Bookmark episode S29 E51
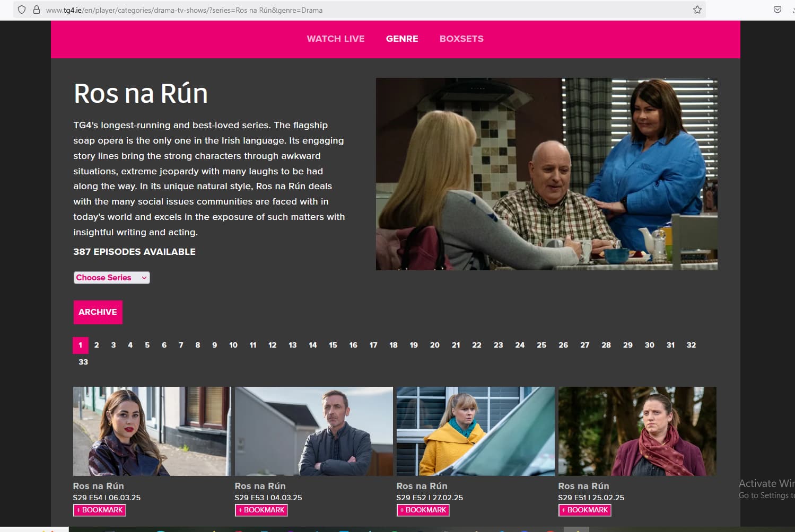Screen dimensions: 795x532 (585, 510)
